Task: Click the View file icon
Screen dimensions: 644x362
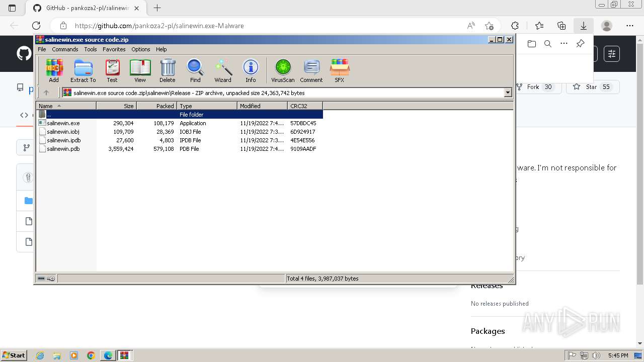Action: pyautogui.click(x=140, y=71)
